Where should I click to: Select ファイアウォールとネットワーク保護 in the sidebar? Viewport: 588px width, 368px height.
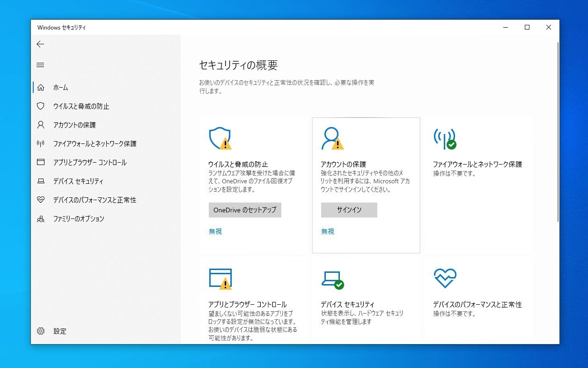95,144
